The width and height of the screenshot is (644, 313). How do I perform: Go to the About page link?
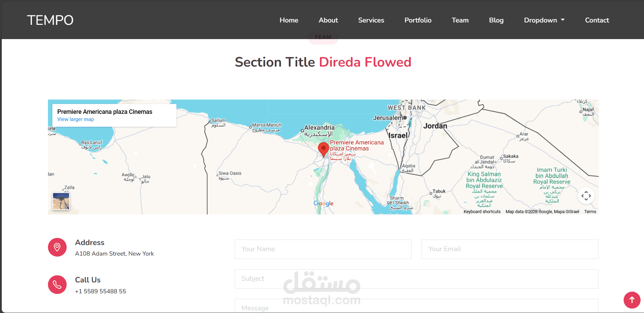[328, 20]
